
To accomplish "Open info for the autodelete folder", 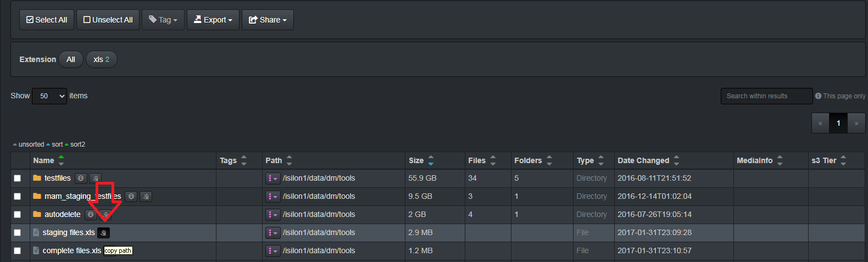I will 91,214.
